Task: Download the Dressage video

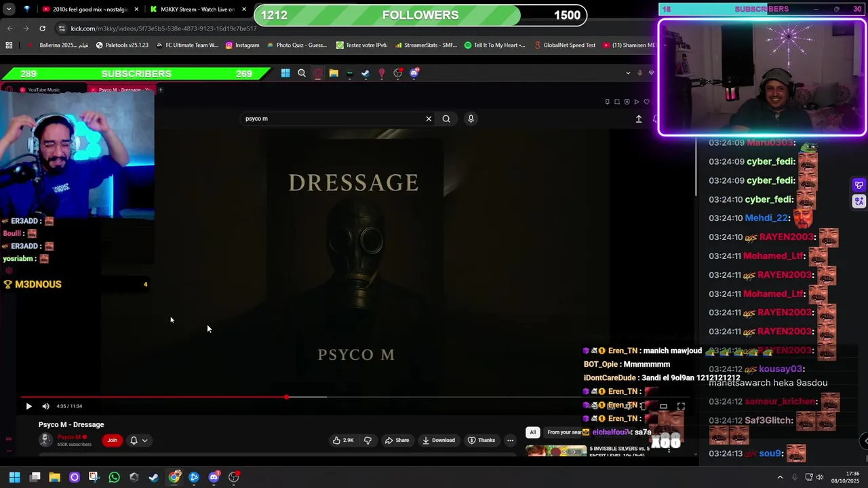Action: (x=439, y=440)
